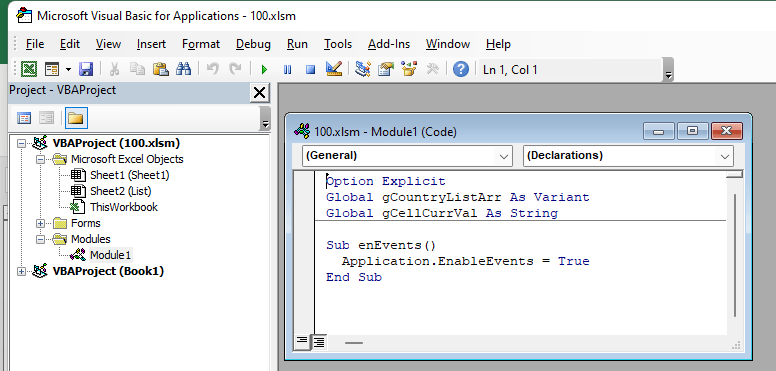The width and height of the screenshot is (776, 371).
Task: Click the code window horizontal scrollbar thumb
Action: tap(354, 342)
